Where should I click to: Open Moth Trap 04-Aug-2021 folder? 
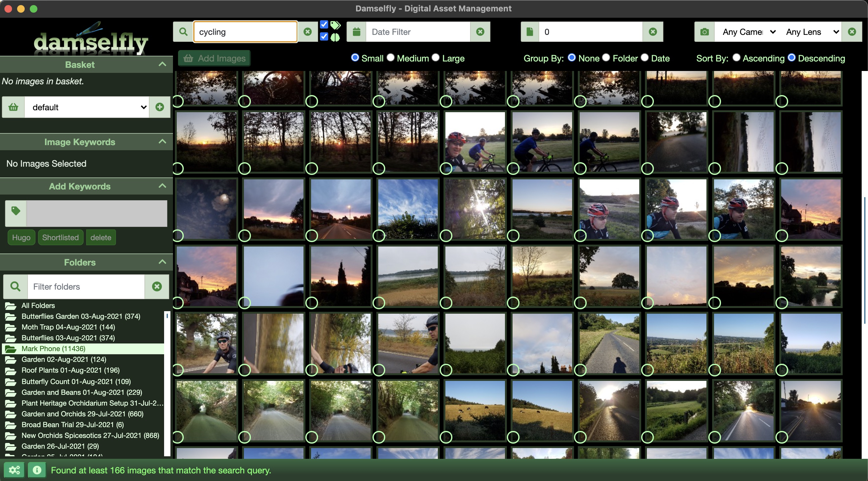[x=68, y=327]
